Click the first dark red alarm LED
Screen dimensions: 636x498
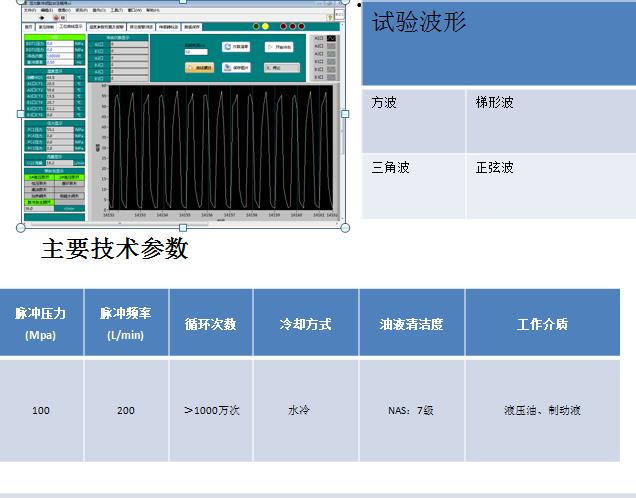tap(283, 26)
